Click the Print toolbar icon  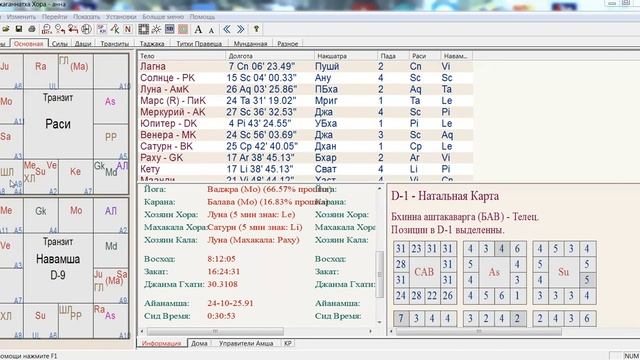pyautogui.click(x=32, y=29)
